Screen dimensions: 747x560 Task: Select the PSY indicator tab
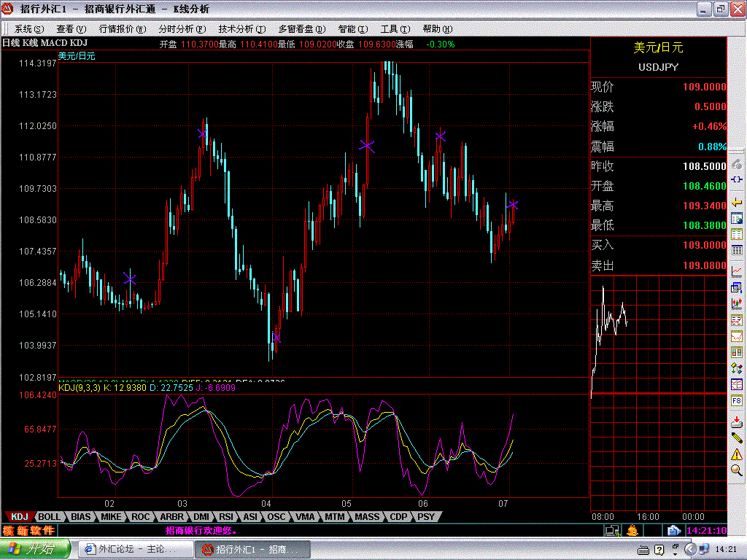(x=425, y=517)
